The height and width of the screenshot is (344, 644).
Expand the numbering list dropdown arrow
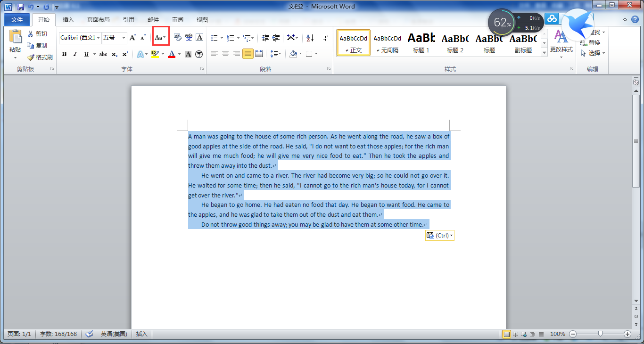coord(238,38)
